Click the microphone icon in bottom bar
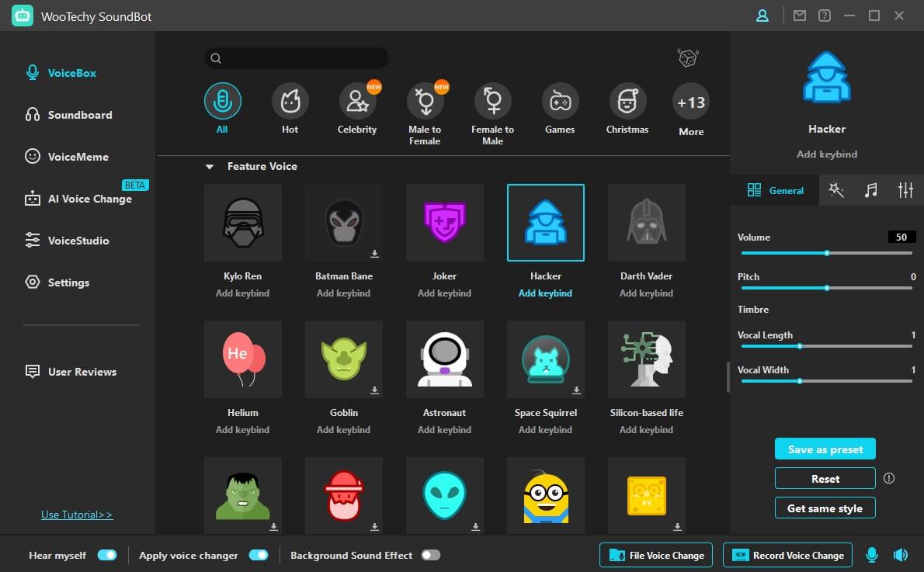 [872, 555]
